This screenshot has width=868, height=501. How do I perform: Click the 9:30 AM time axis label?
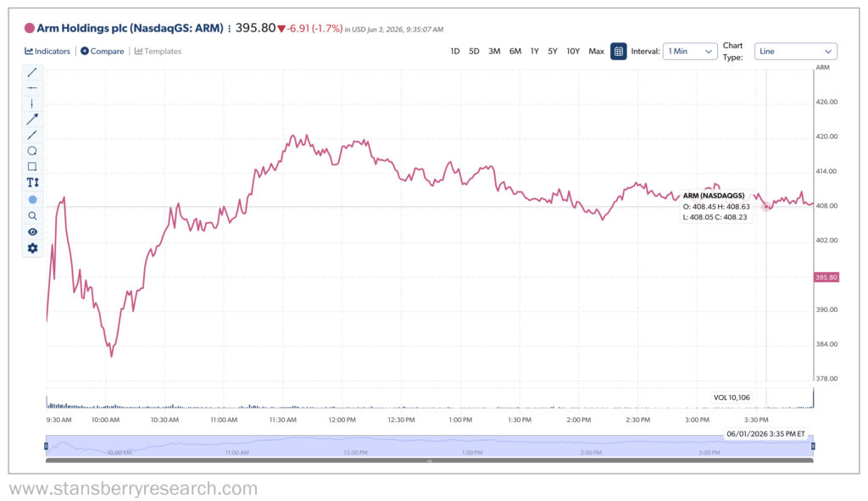point(58,420)
